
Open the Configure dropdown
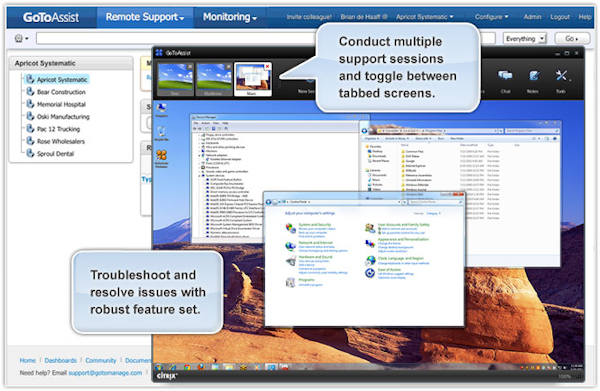tap(492, 17)
